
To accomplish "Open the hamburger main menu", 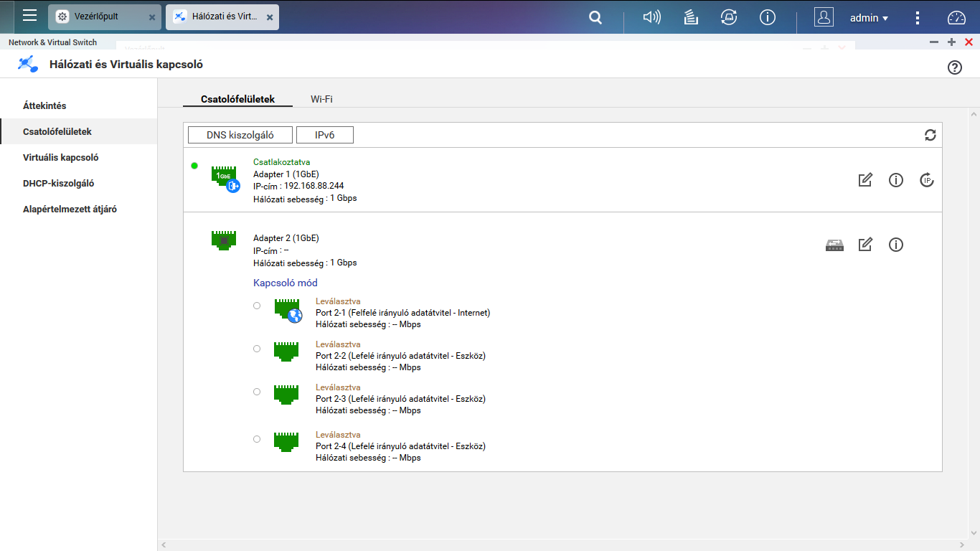I will click(x=29, y=17).
